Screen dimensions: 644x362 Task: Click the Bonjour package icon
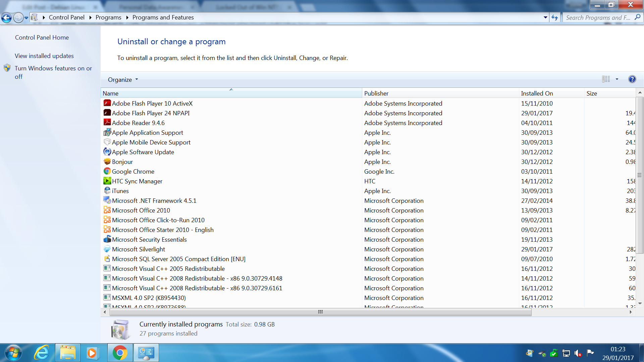tap(107, 162)
